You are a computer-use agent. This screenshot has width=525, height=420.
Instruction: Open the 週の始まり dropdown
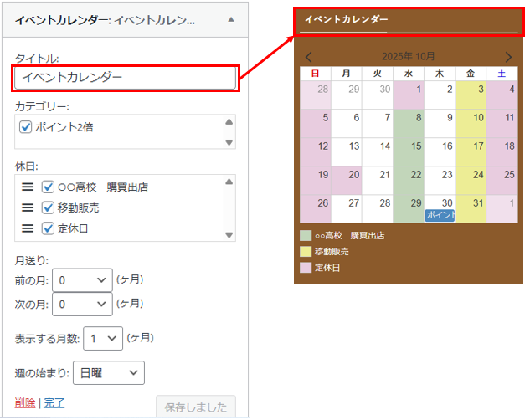pos(108,372)
